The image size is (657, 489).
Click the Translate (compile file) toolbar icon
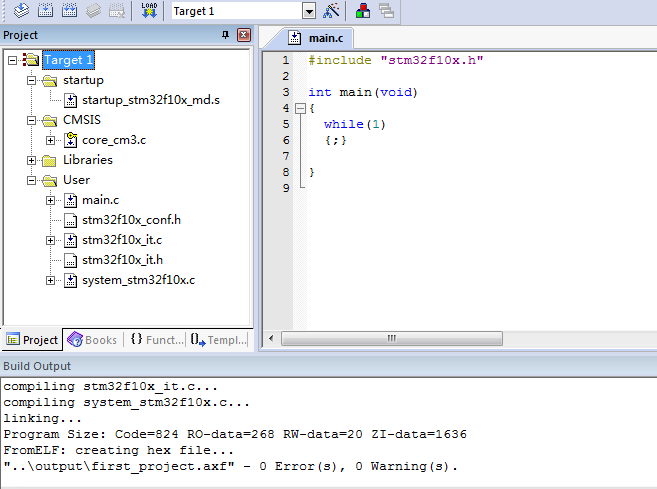click(20, 11)
